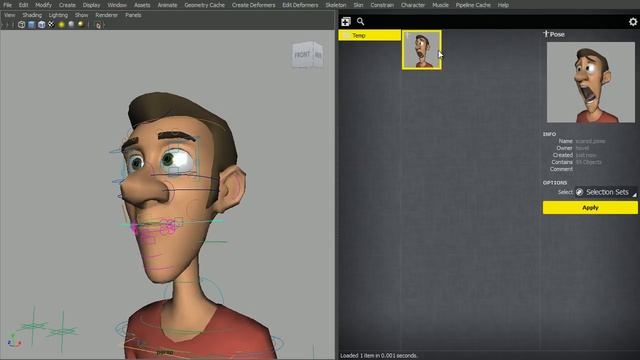Click the Created value text
This screenshot has height=360, width=640.
pyautogui.click(x=586, y=155)
